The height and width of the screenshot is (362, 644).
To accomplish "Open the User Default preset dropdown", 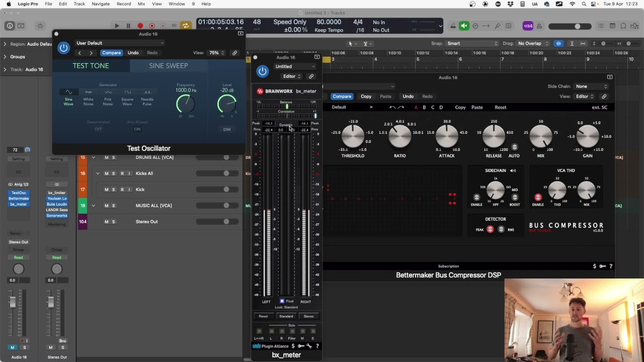I will pyautogui.click(x=120, y=43).
